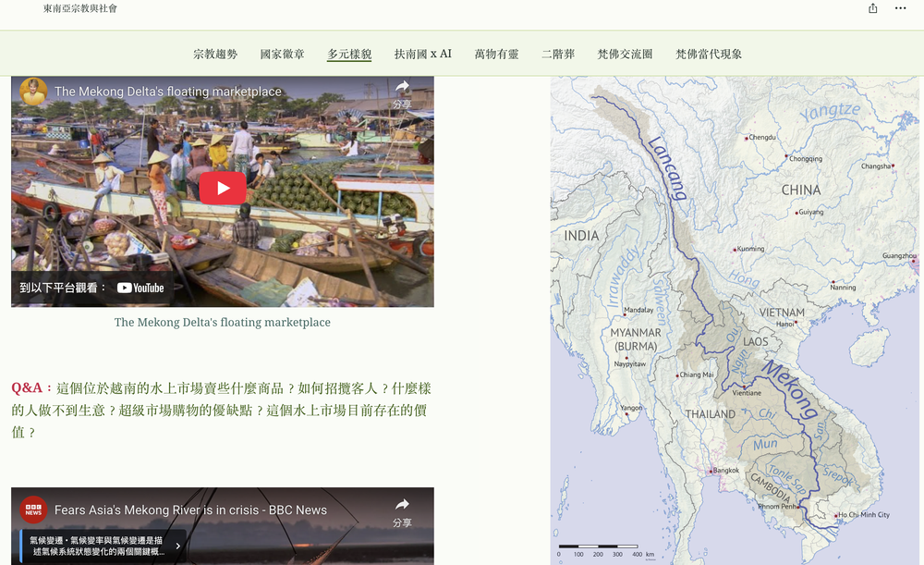
Task: Navigate to the 二階葬 tab
Action: coord(558,55)
